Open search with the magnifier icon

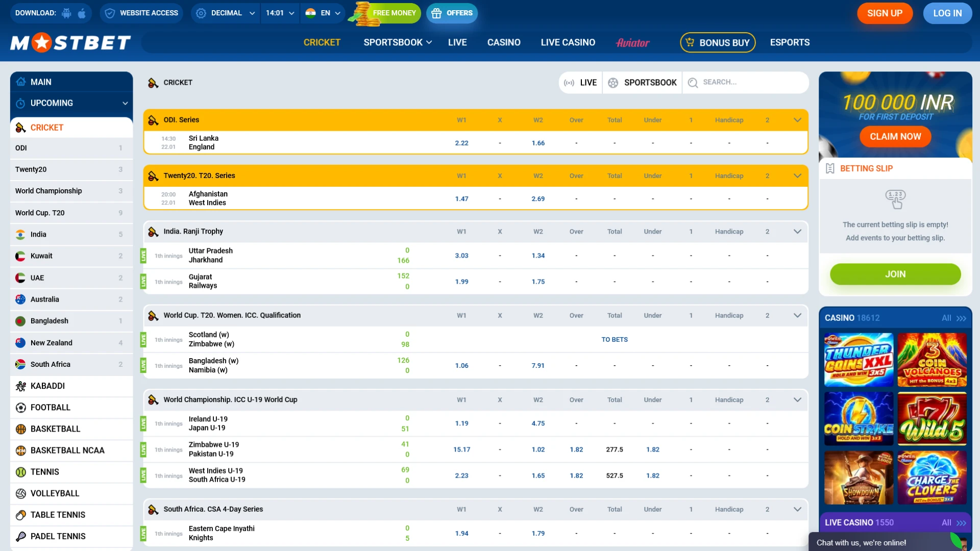[x=693, y=82]
